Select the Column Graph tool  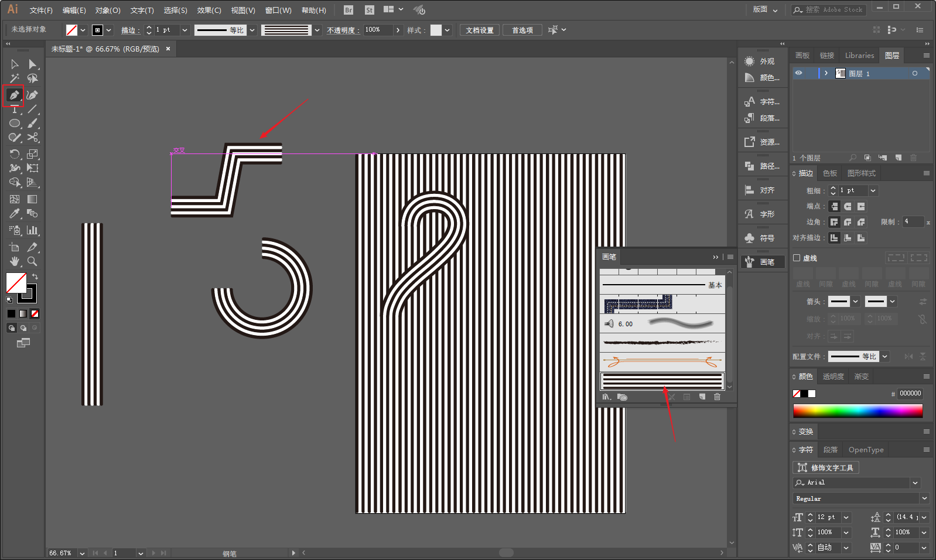(32, 230)
